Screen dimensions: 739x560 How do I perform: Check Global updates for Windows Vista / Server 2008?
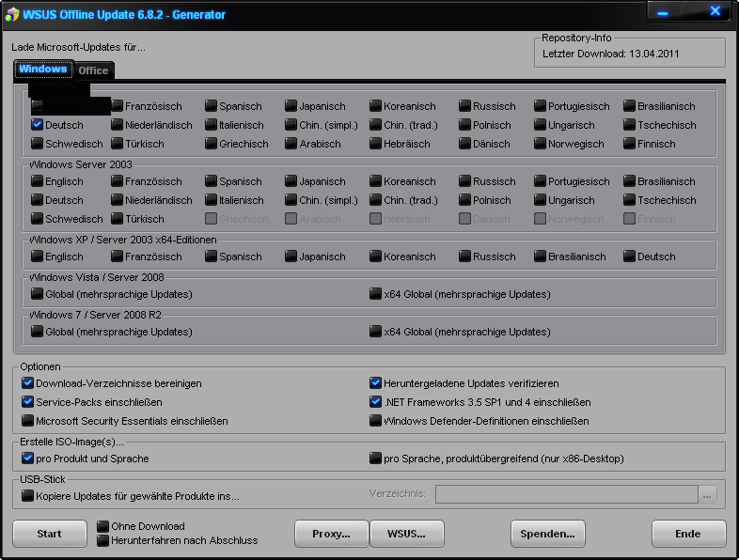coord(38,294)
